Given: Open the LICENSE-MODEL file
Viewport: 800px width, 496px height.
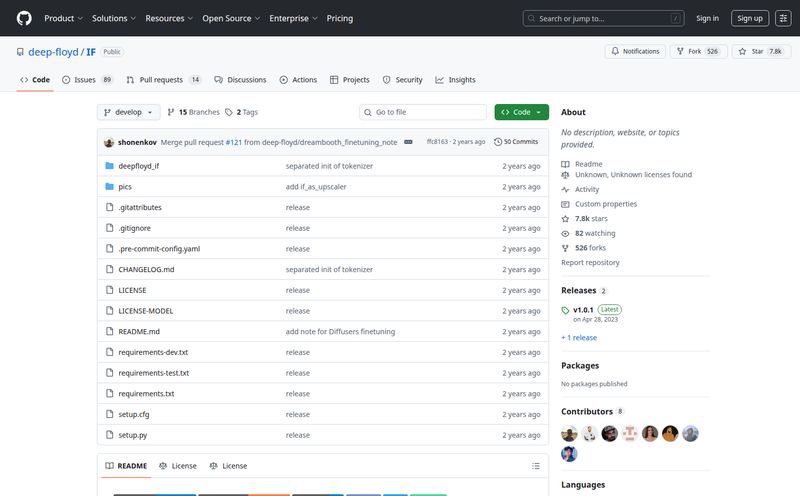Looking at the screenshot, I should pos(146,311).
